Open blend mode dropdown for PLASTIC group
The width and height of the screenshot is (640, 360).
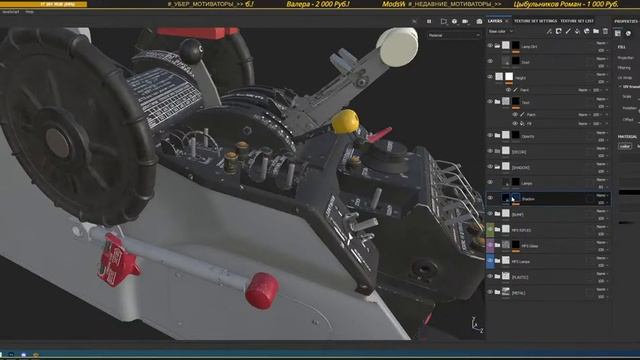click(x=602, y=274)
